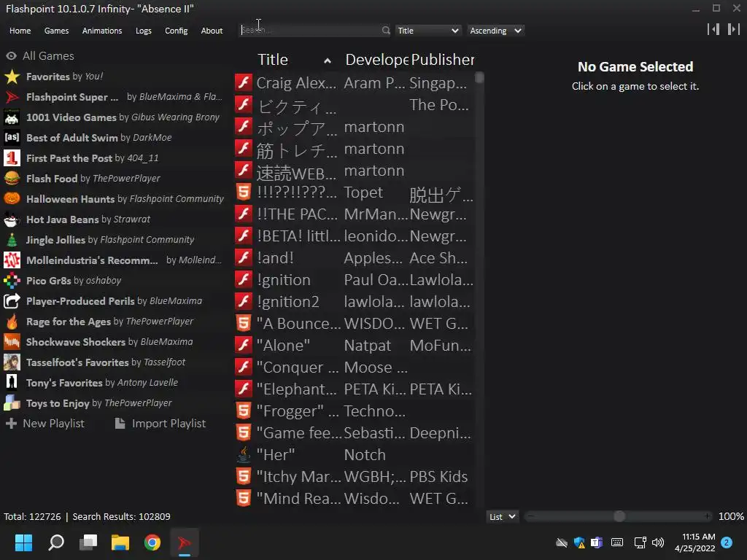747x560 pixels.
Task: Click the Toys to Enjoy blocks icon
Action: click(x=12, y=403)
